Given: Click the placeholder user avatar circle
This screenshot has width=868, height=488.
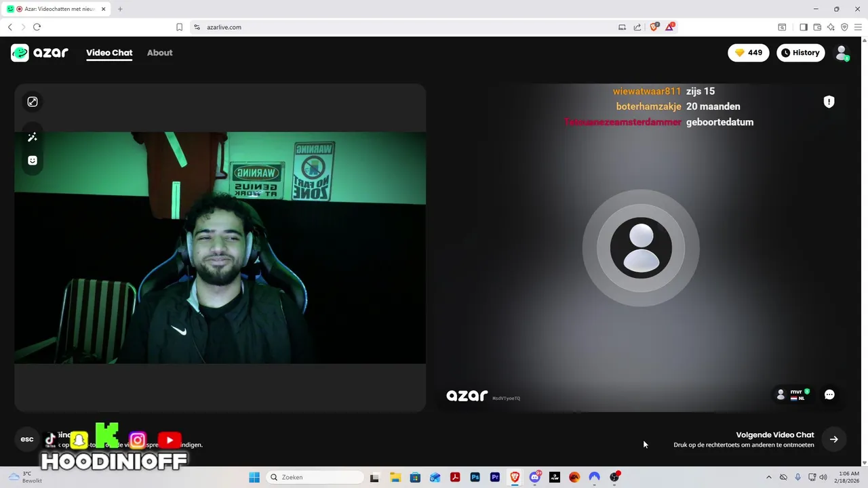Looking at the screenshot, I should (641, 247).
